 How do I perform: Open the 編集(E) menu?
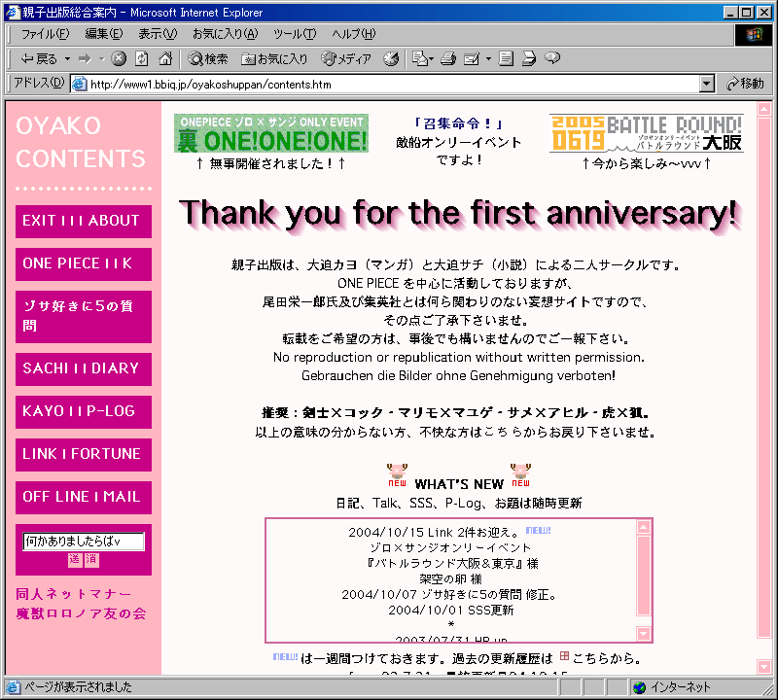[103, 34]
